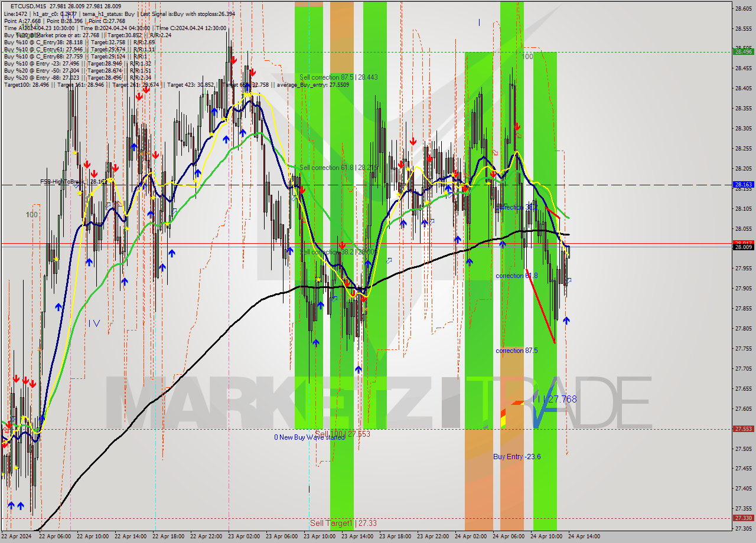
Task: Click the 28.205 price axis value
Action: click(743, 169)
